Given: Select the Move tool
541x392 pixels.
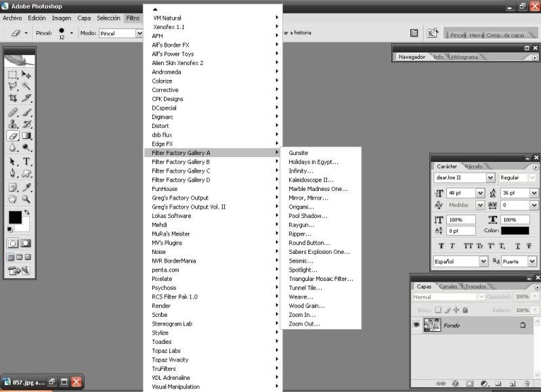Looking at the screenshot, I should coord(26,74).
